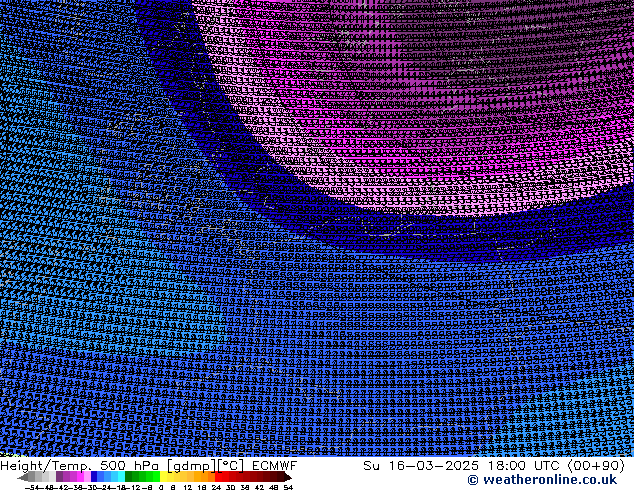Viewport: 634px width, 490px height.
Task: Select the gray swatch in the temperature legend
Action: pyautogui.click(x=40, y=477)
